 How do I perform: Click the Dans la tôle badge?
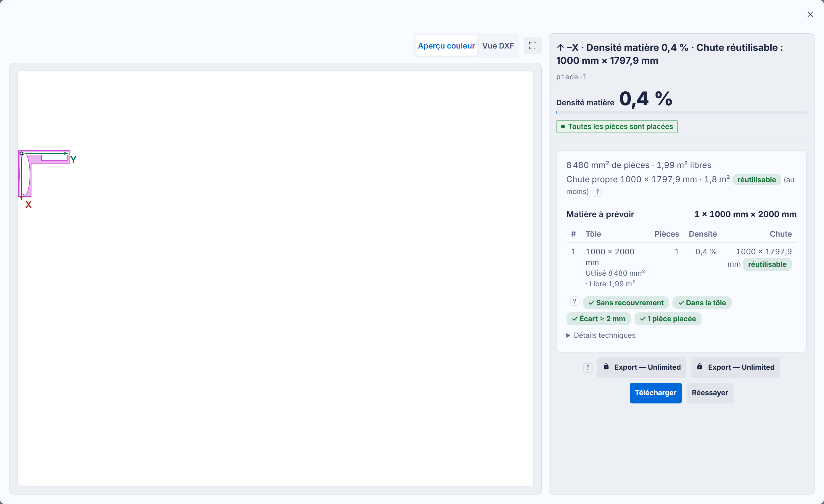[x=701, y=303]
